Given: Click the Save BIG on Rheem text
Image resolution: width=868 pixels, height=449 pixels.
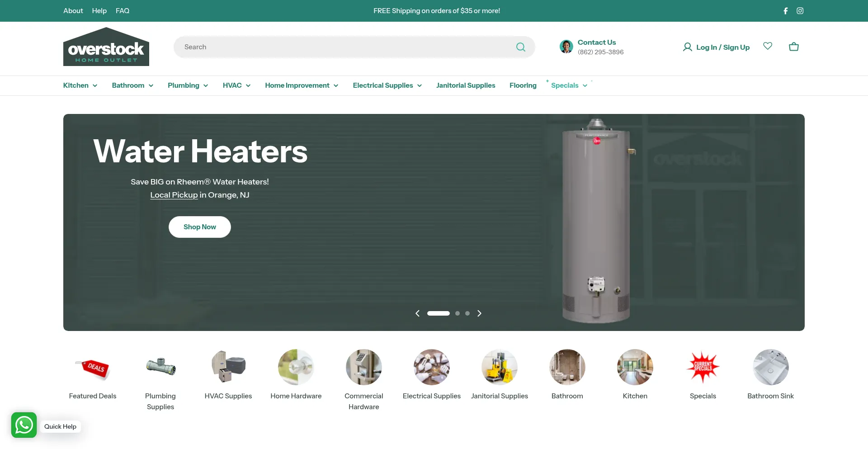Looking at the screenshot, I should coord(200,182).
